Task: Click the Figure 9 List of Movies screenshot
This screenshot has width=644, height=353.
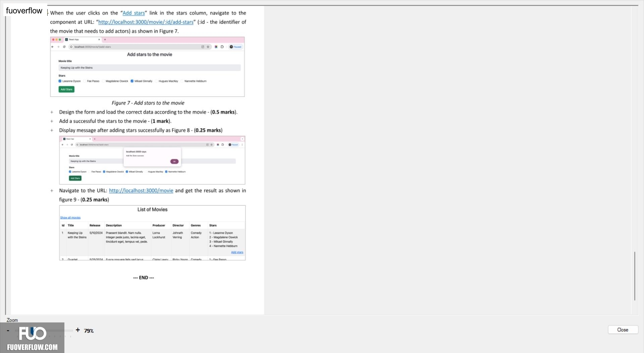Action: (152, 233)
